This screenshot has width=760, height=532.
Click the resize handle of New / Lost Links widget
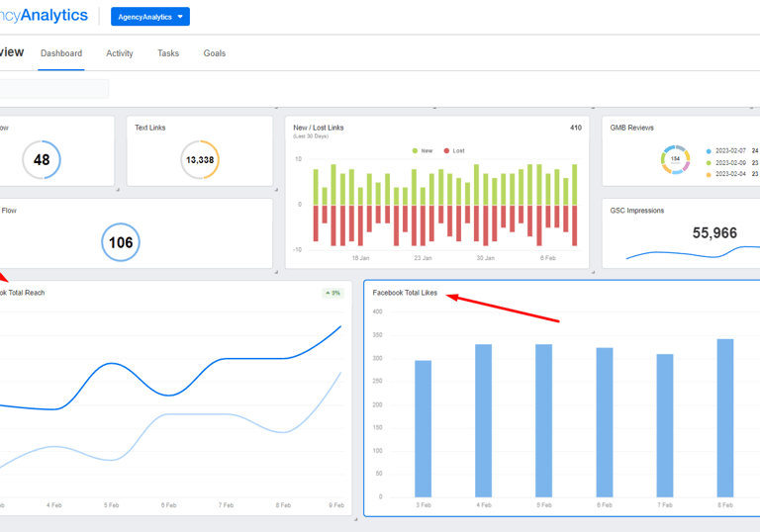(593, 272)
